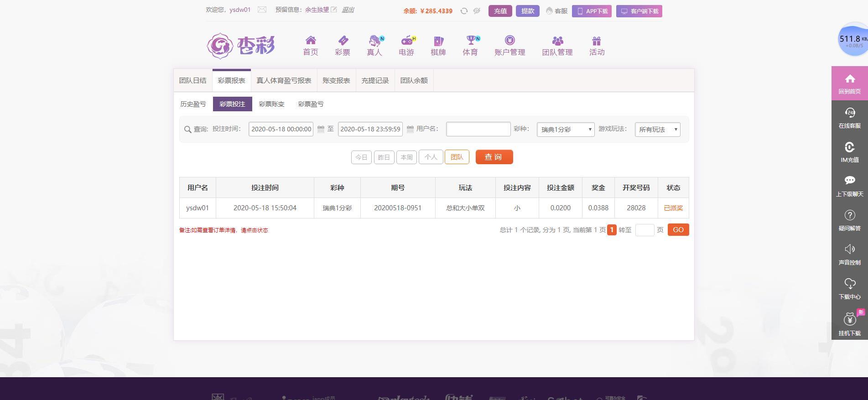This screenshot has width=868, height=400.
Task: Switch to the 彩票报表 tab
Action: pyautogui.click(x=231, y=80)
